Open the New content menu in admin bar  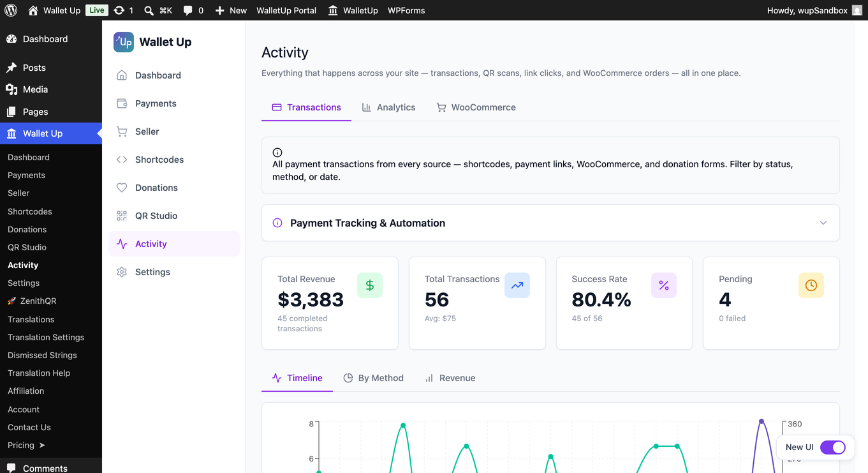click(x=231, y=10)
